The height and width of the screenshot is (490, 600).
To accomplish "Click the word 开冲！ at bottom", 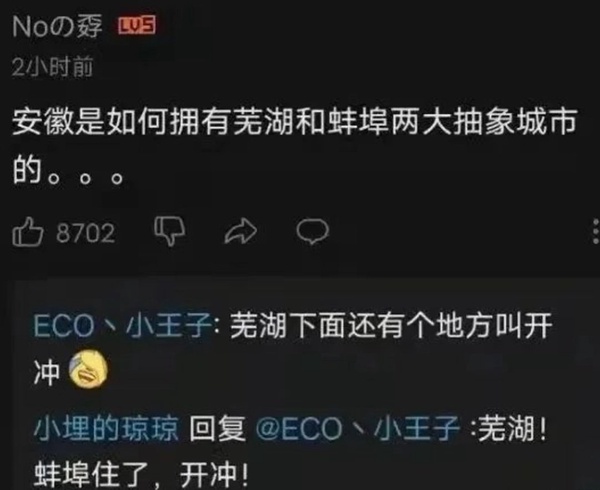I will [214, 475].
